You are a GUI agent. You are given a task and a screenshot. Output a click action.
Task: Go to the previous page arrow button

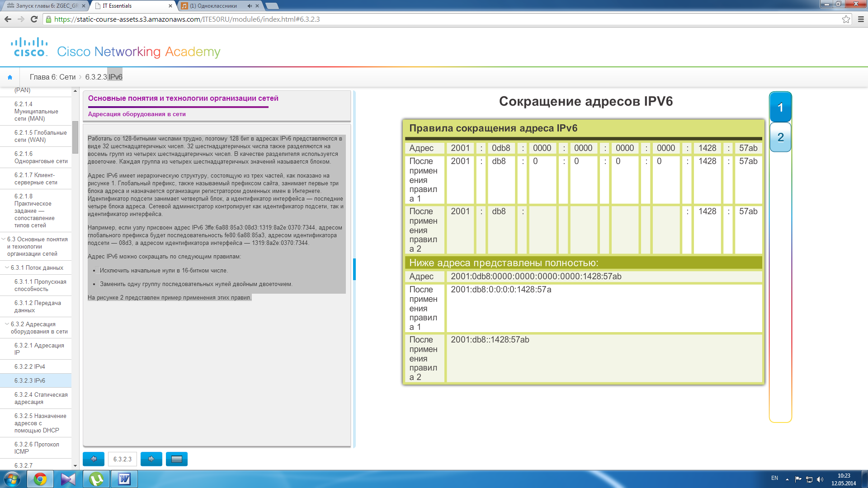[x=94, y=459]
